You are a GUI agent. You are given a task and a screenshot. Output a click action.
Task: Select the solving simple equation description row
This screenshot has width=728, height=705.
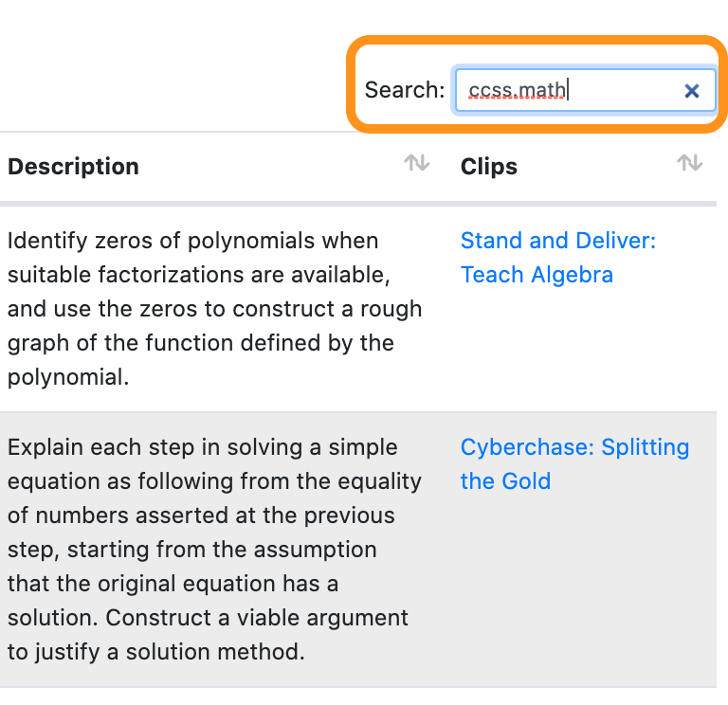214,550
